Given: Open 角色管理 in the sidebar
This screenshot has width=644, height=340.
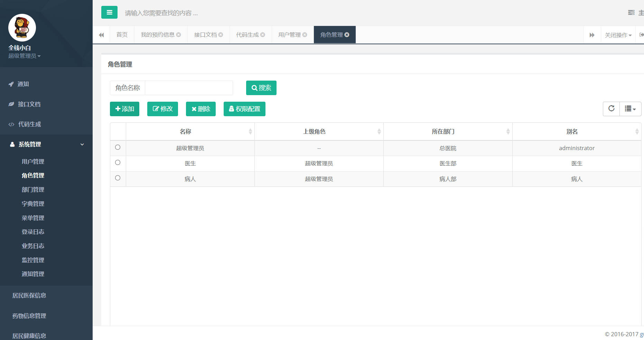Looking at the screenshot, I should [33, 175].
